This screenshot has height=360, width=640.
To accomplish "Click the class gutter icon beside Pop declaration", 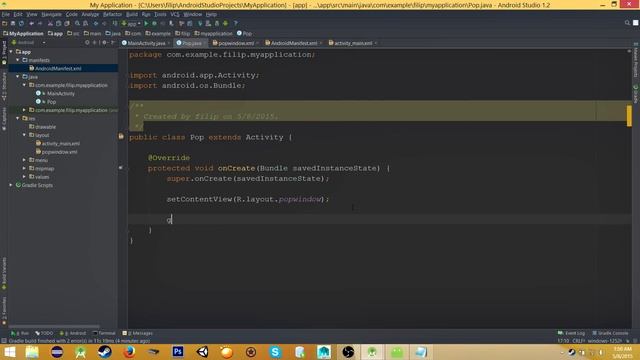I will (x=121, y=136).
